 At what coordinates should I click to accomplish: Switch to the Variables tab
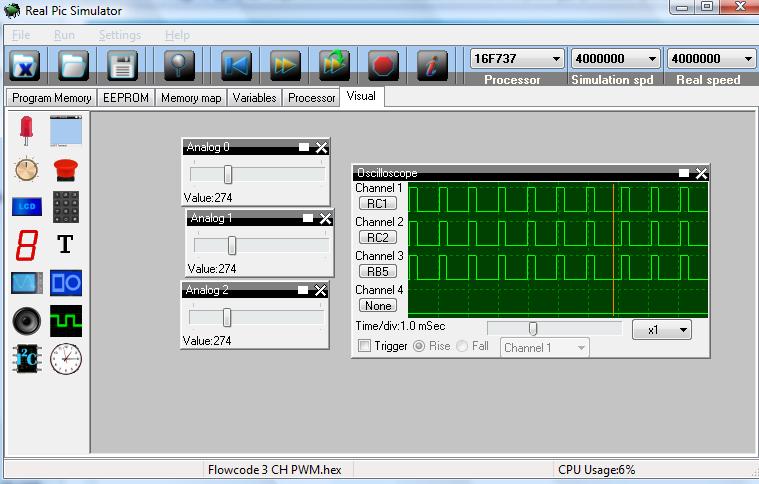coord(254,98)
